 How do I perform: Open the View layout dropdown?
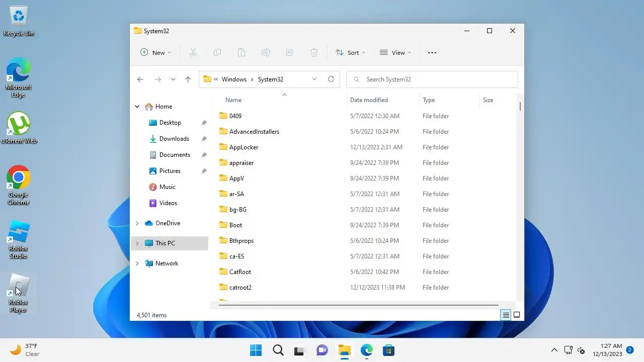pyautogui.click(x=395, y=52)
